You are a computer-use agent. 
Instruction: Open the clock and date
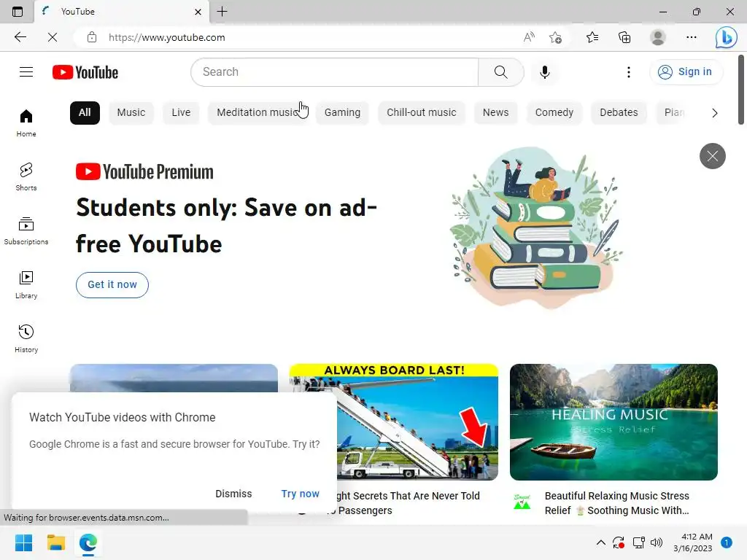693,542
